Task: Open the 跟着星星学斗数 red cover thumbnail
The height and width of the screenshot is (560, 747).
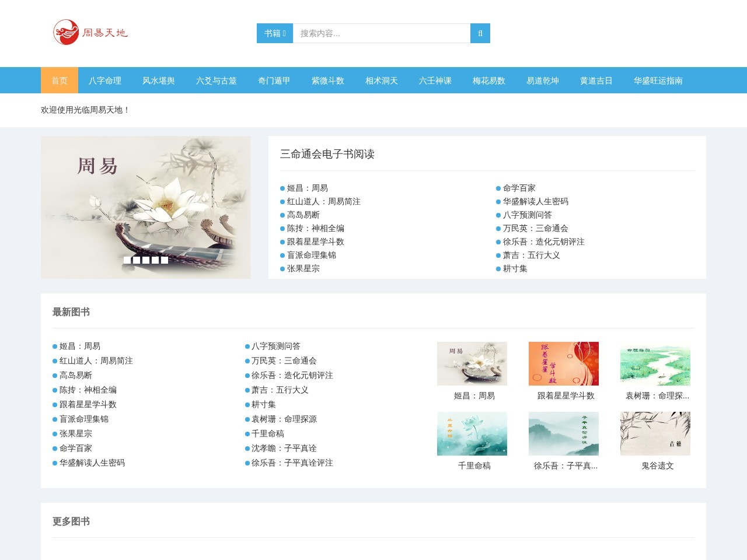Action: point(564,363)
